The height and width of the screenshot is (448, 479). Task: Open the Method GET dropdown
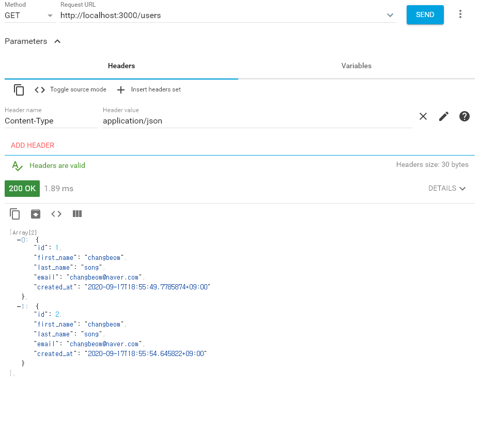click(x=30, y=16)
